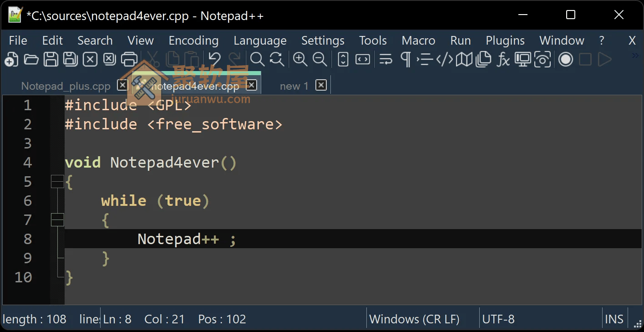The height and width of the screenshot is (332, 644).
Task: Zoom in using the magnifier plus icon
Action: (x=300, y=59)
